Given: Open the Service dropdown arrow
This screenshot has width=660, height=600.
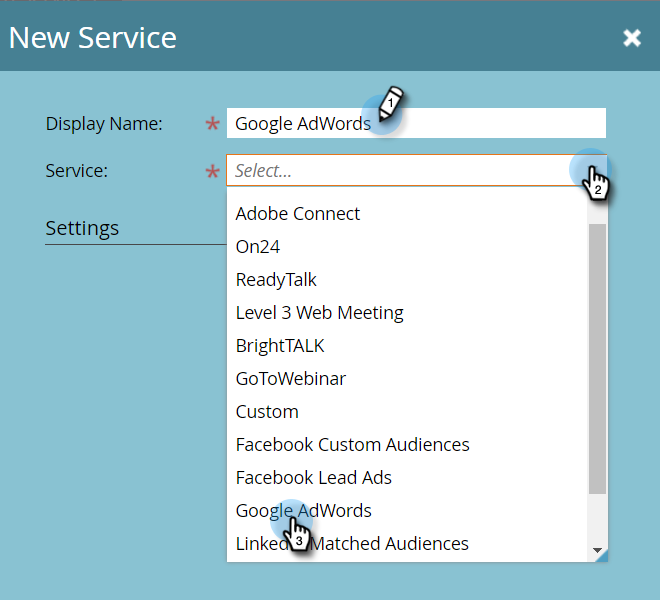Looking at the screenshot, I should point(595,171).
